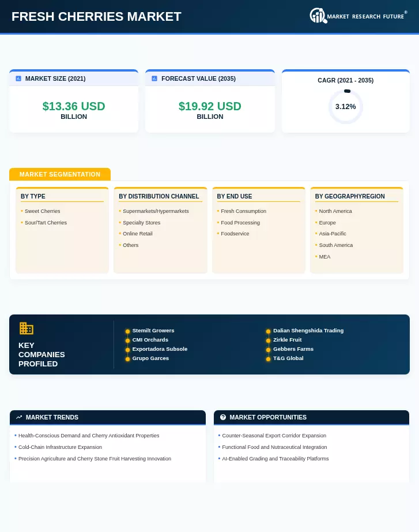Screen dimensions: 419x532
Task: Click the Sour/Tart Cherries list item
Action: (x=46, y=223)
